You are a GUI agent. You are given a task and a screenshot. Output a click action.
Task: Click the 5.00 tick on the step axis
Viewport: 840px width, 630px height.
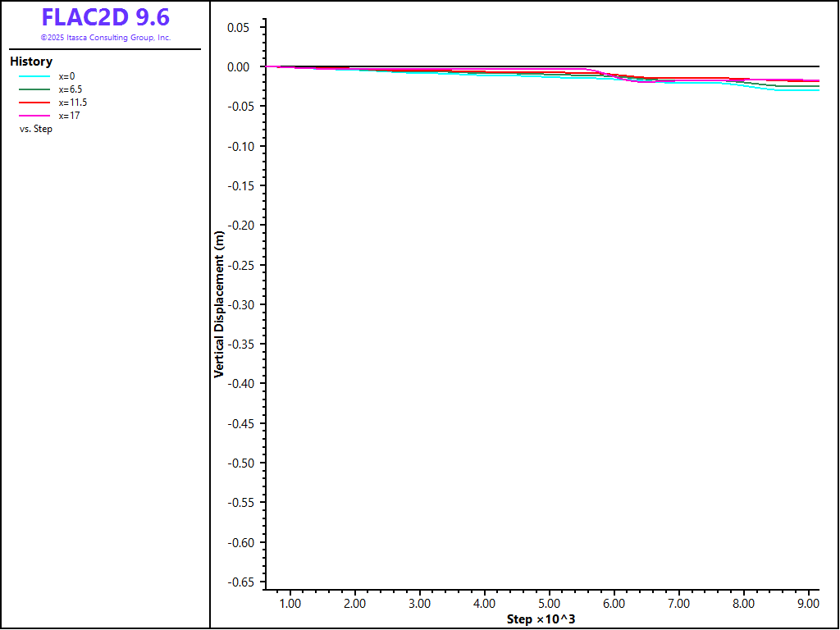tap(549, 604)
